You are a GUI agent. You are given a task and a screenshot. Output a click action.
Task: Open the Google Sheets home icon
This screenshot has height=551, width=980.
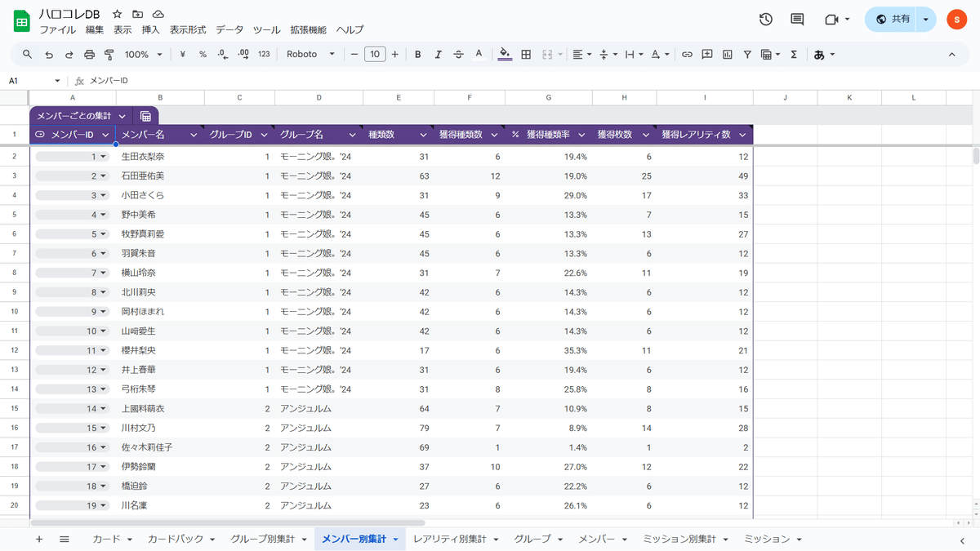pos(22,20)
